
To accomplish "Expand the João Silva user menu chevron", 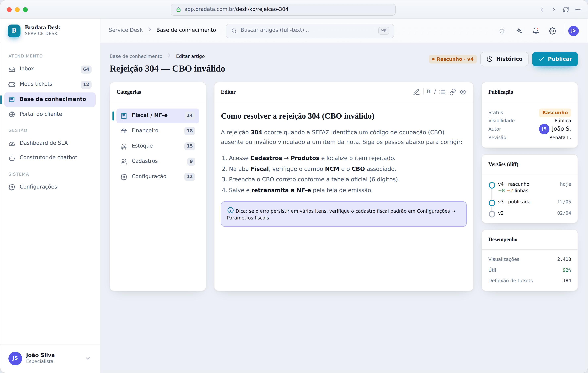I will [x=88, y=358].
